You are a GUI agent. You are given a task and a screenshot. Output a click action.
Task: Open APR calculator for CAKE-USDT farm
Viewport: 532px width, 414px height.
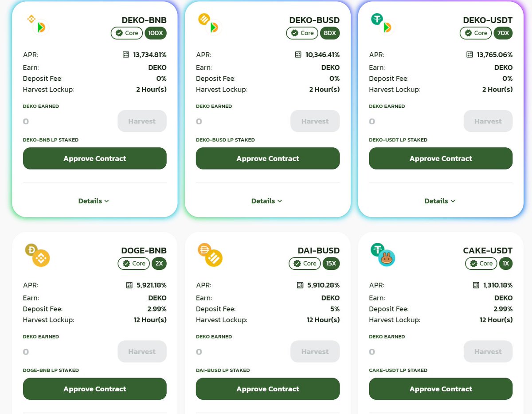(x=476, y=285)
